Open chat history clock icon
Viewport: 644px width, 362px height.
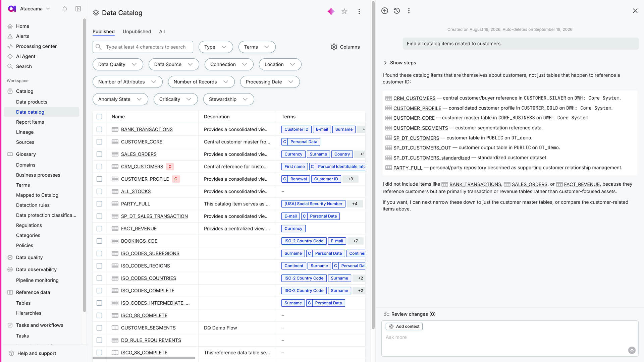tap(397, 11)
